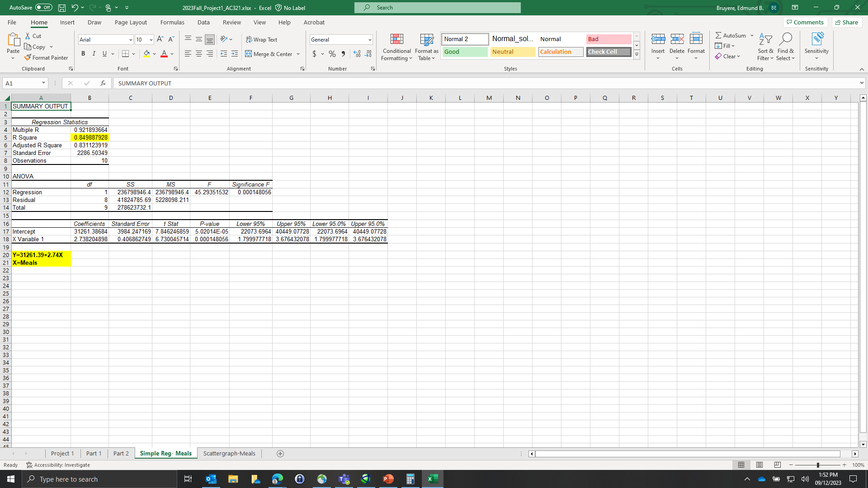Apply bold formatting to selected cell
The width and height of the screenshot is (868, 488).
[83, 53]
